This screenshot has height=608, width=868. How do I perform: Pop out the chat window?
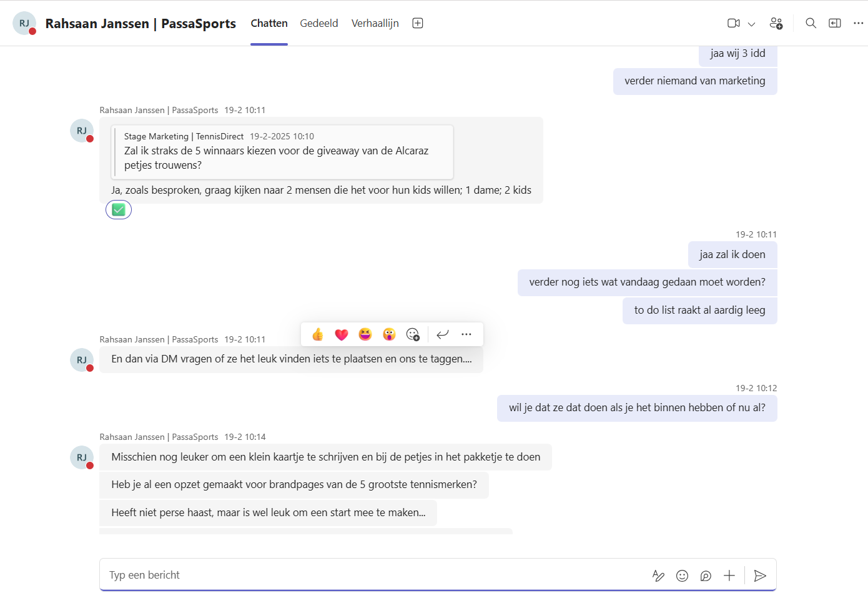pyautogui.click(x=834, y=23)
